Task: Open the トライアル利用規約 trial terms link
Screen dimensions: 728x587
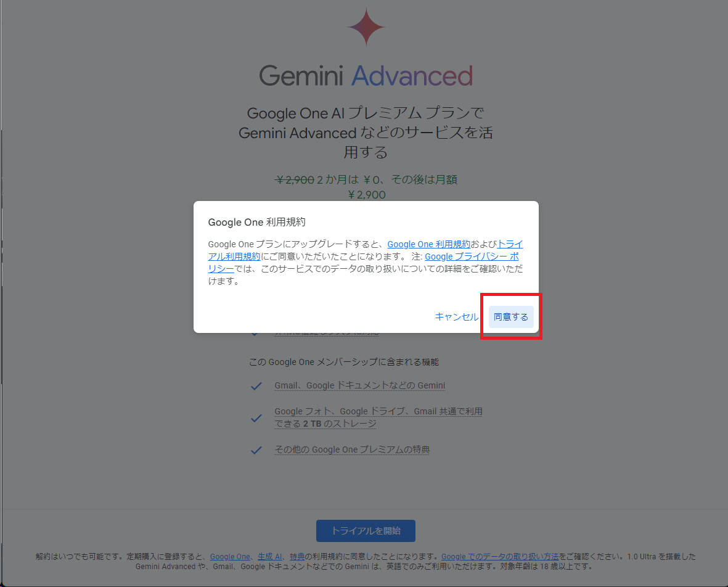Action: tap(366, 250)
